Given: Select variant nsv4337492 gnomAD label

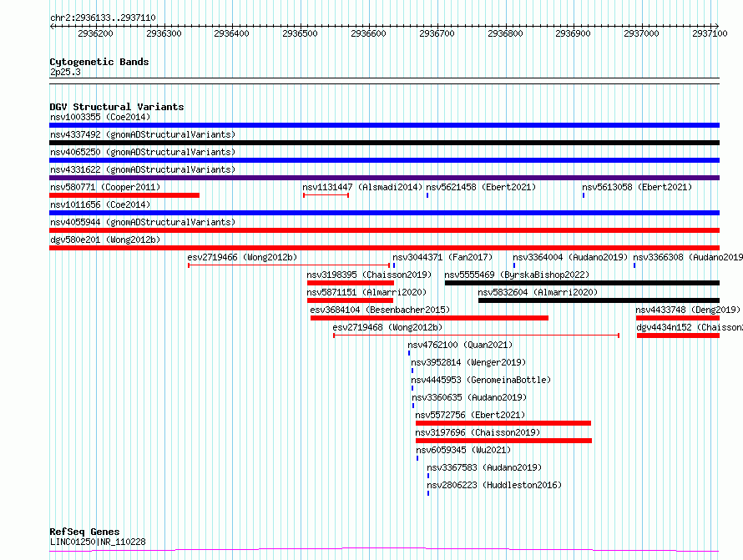Looking at the screenshot, I should coord(143,134).
